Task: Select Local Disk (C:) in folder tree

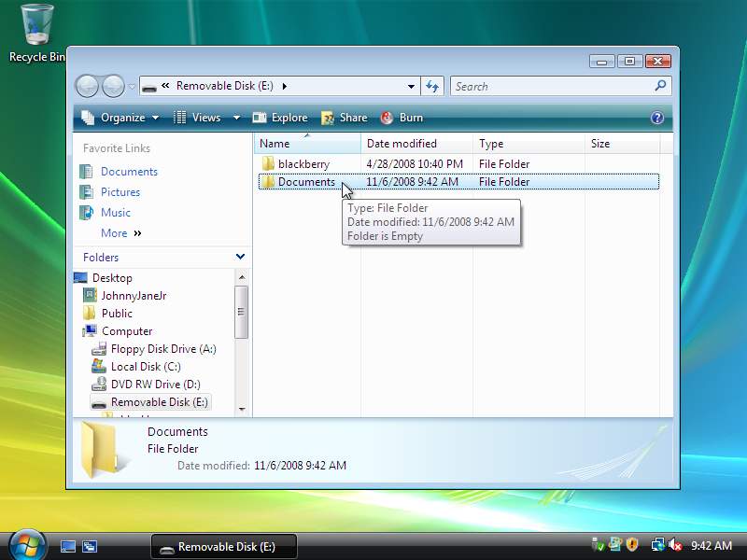Action: (x=146, y=367)
